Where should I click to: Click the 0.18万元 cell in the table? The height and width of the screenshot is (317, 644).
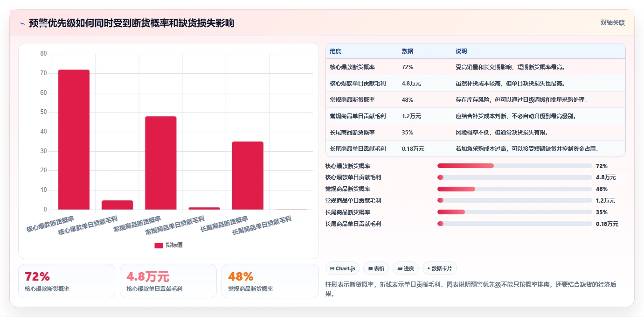[413, 149]
